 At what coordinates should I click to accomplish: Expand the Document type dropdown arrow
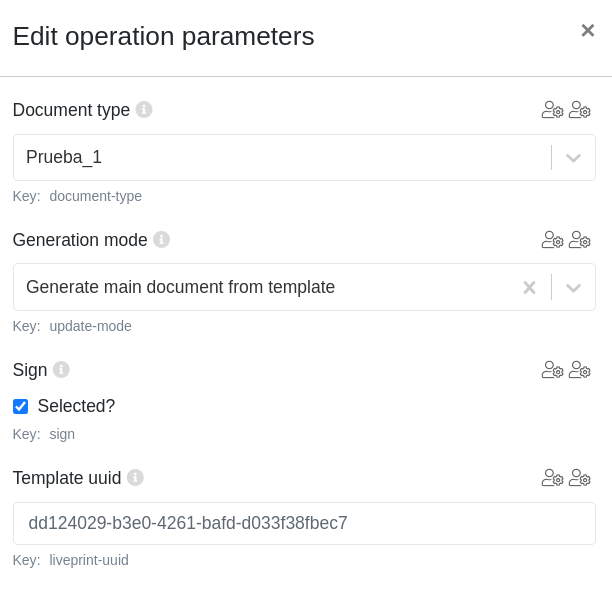573,158
